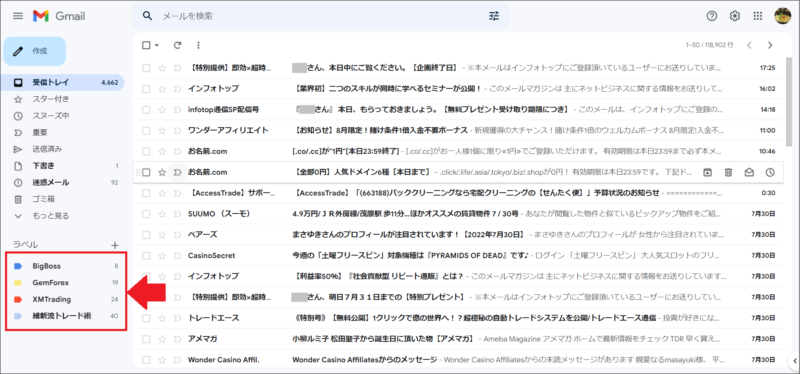800x374 pixels.
Task: Open the select-all dropdown arrow
Action: [157, 45]
